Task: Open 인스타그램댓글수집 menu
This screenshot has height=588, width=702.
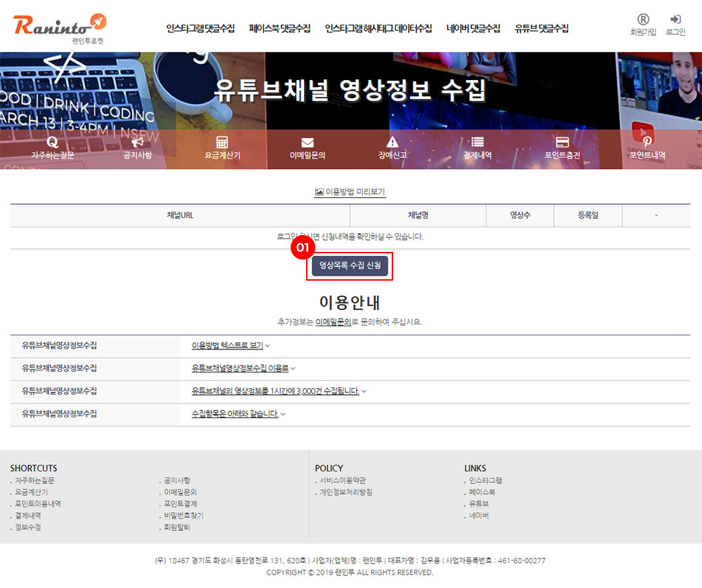Action: point(200,29)
